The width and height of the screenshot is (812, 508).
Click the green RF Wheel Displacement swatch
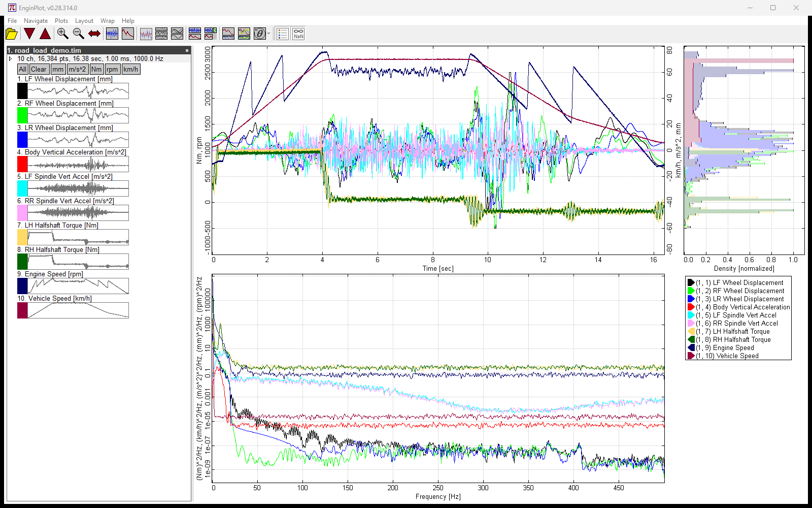point(22,115)
